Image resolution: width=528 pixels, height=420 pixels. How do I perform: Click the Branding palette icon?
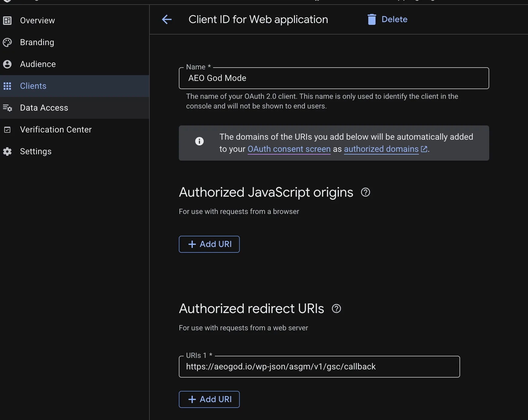click(7, 42)
